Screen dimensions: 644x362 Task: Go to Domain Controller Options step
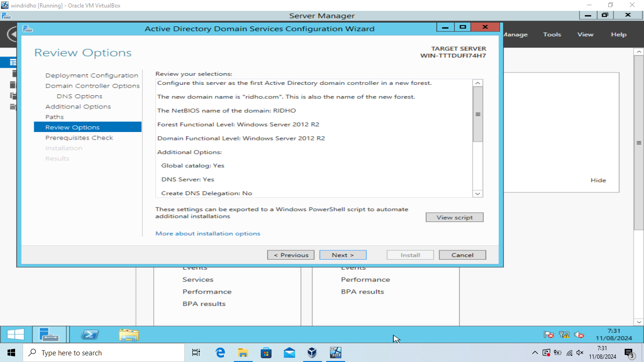92,86
